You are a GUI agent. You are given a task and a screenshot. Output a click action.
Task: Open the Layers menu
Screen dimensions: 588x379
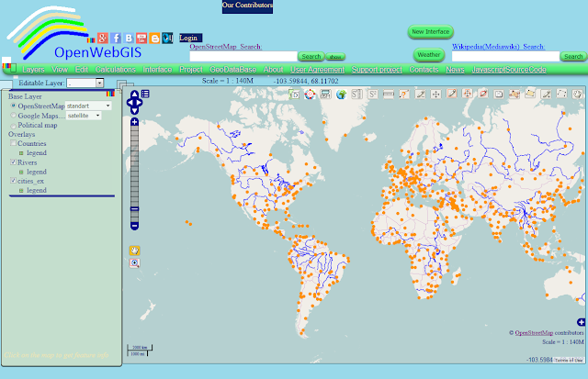[33, 70]
